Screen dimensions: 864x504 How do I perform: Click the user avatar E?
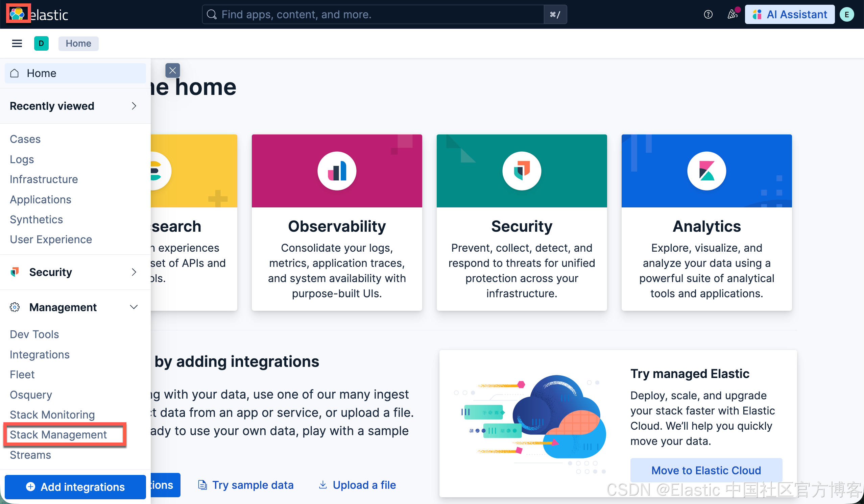coord(846,15)
